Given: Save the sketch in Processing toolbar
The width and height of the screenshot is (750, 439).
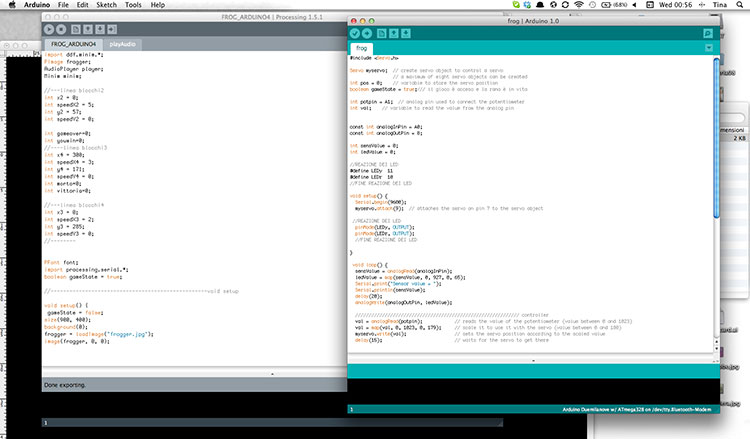Looking at the screenshot, I should coord(99,29).
